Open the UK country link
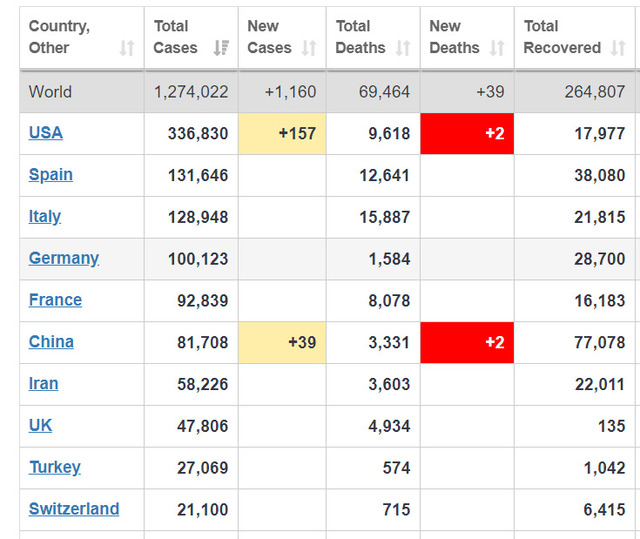640x539 pixels. tap(41, 426)
